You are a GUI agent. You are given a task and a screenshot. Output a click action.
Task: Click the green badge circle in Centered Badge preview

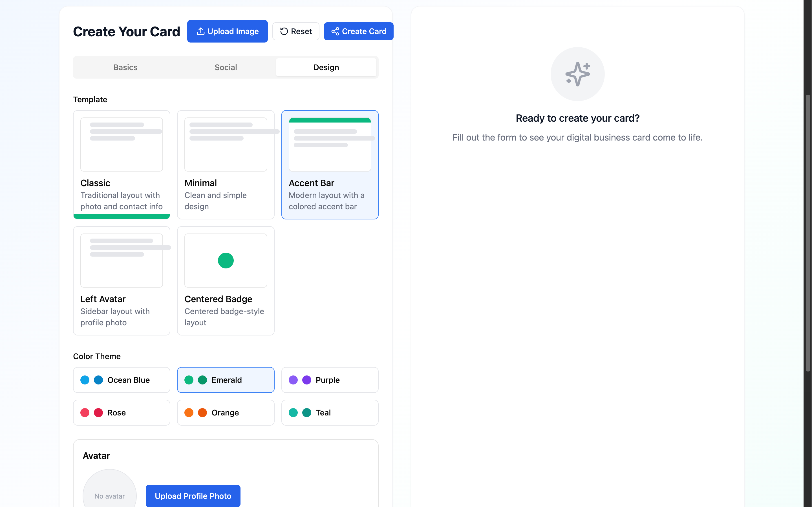[226, 260]
